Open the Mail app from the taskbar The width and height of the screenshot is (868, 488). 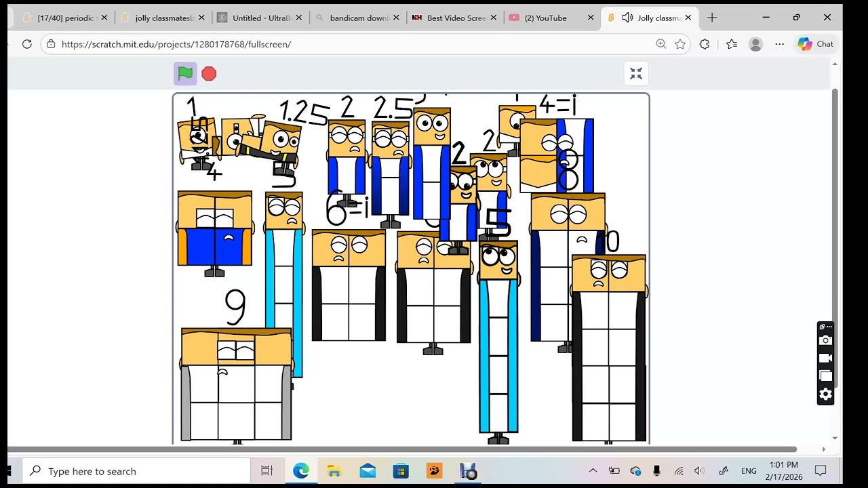[368, 471]
